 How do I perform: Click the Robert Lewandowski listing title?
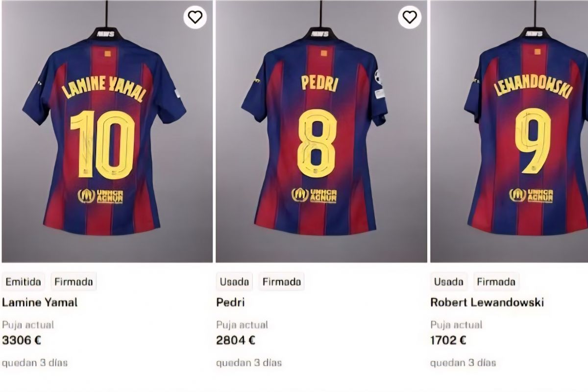[x=487, y=302]
